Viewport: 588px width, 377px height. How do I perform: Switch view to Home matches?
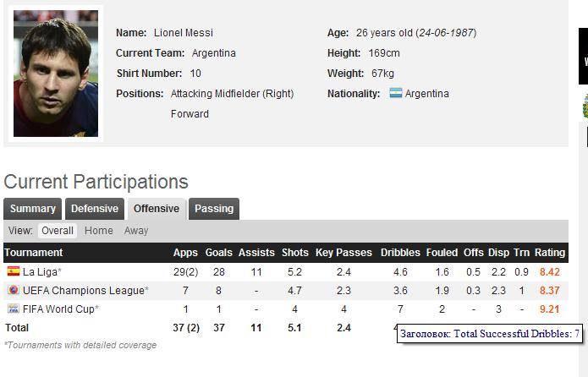point(99,231)
